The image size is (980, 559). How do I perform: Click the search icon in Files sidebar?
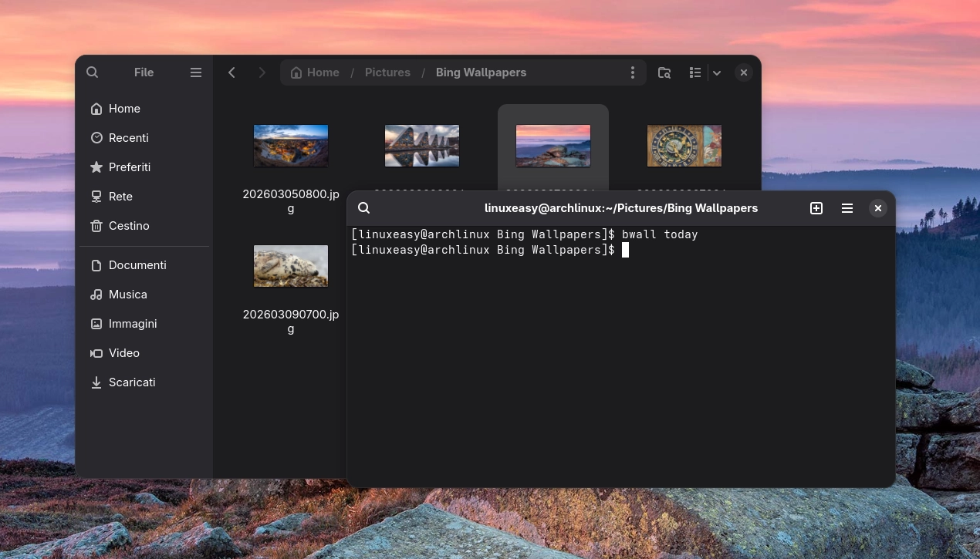pos(93,72)
